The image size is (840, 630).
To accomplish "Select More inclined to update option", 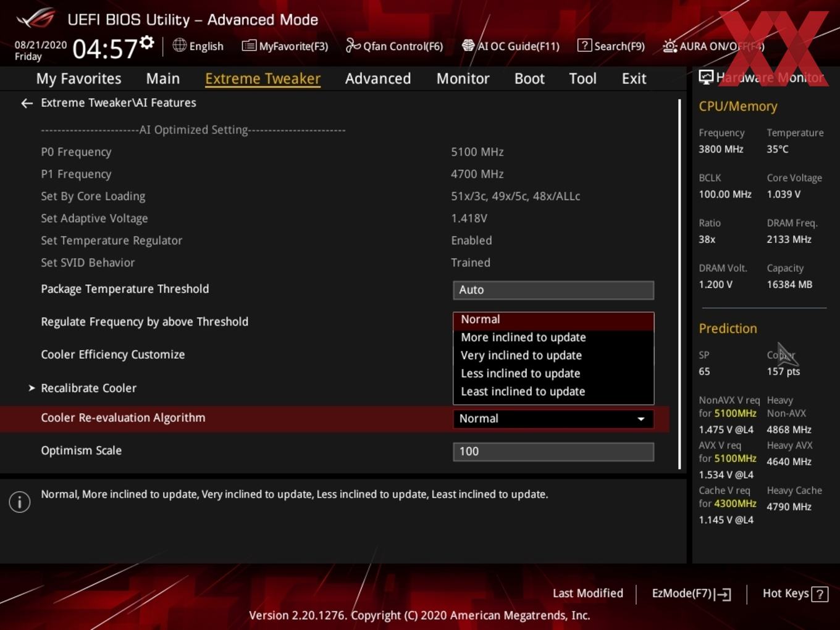I will [553, 338].
